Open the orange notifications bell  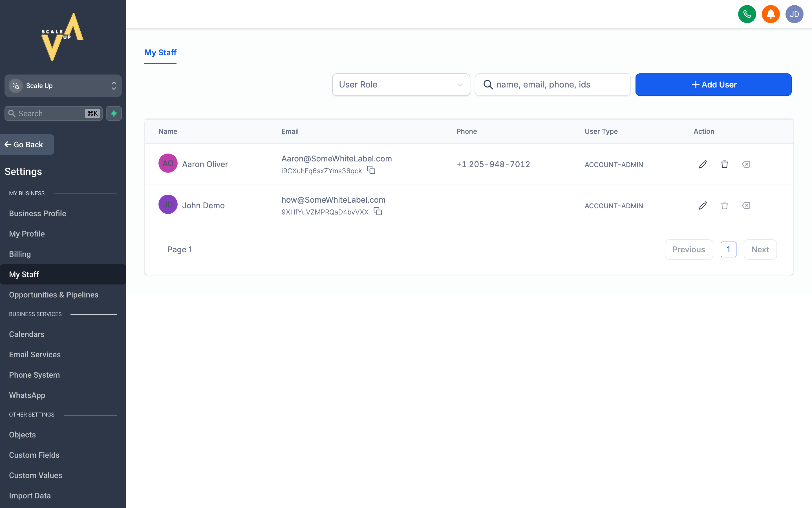tap(770, 14)
